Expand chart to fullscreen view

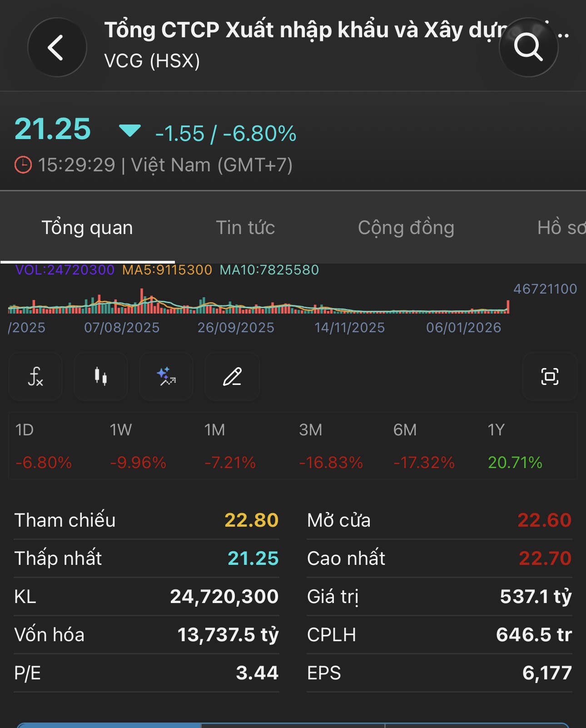(x=550, y=377)
